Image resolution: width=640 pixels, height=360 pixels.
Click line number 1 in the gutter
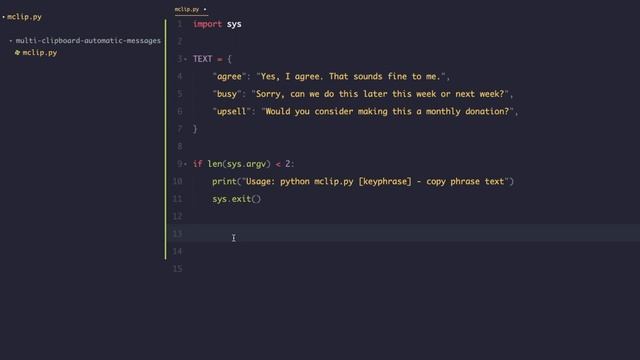tap(180, 24)
